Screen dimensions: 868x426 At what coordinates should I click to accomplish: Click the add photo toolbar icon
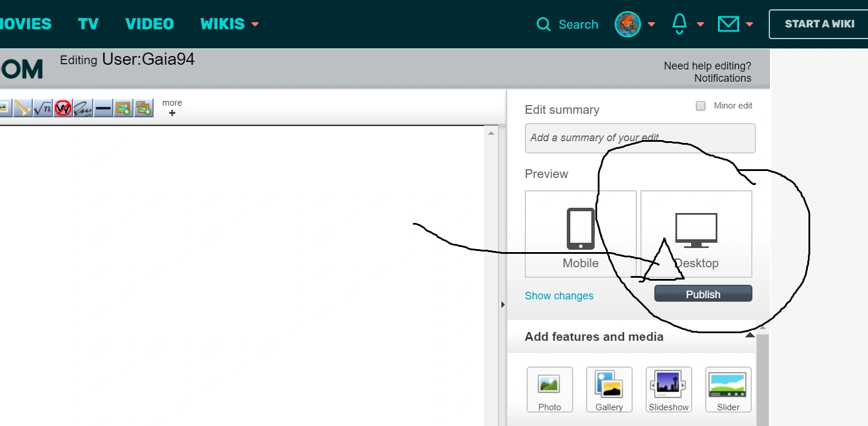point(123,108)
